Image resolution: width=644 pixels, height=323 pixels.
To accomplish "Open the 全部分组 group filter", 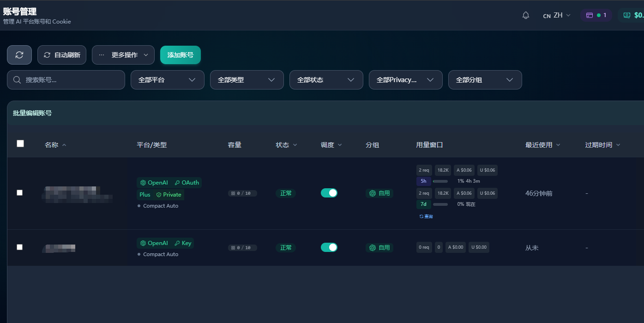I will pos(485,80).
